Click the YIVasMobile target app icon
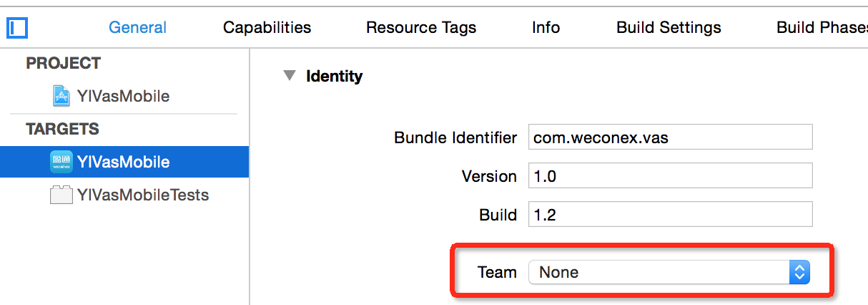The width and height of the screenshot is (868, 305). point(61,162)
